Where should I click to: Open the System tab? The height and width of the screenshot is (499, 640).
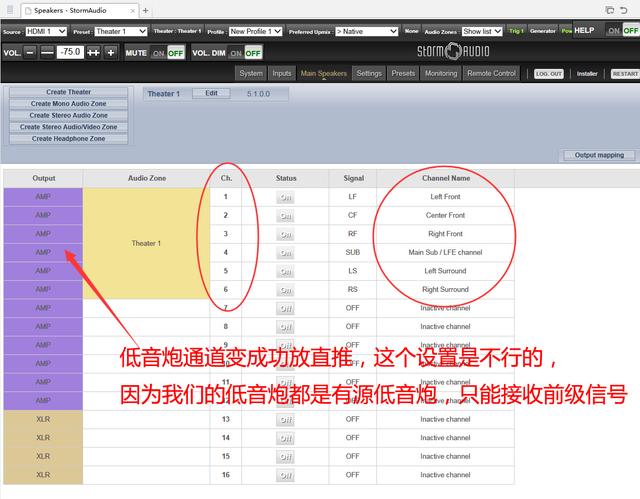click(x=251, y=73)
